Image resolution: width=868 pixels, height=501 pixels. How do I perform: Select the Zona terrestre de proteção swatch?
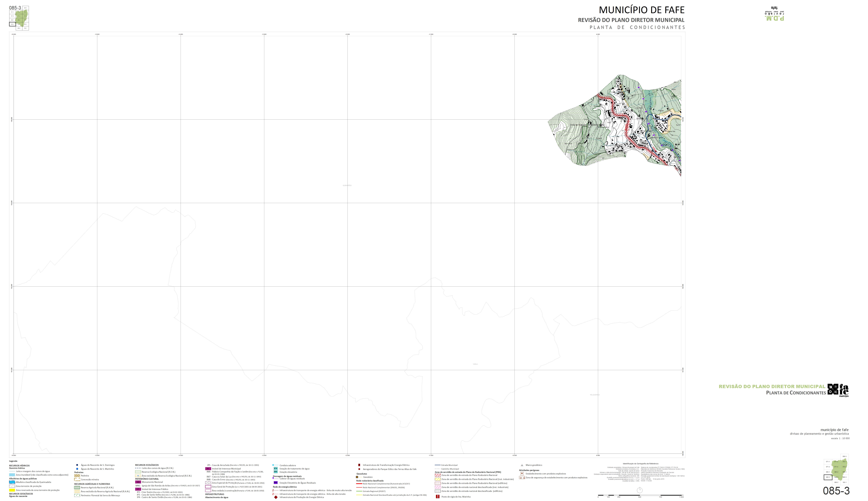coord(12,486)
